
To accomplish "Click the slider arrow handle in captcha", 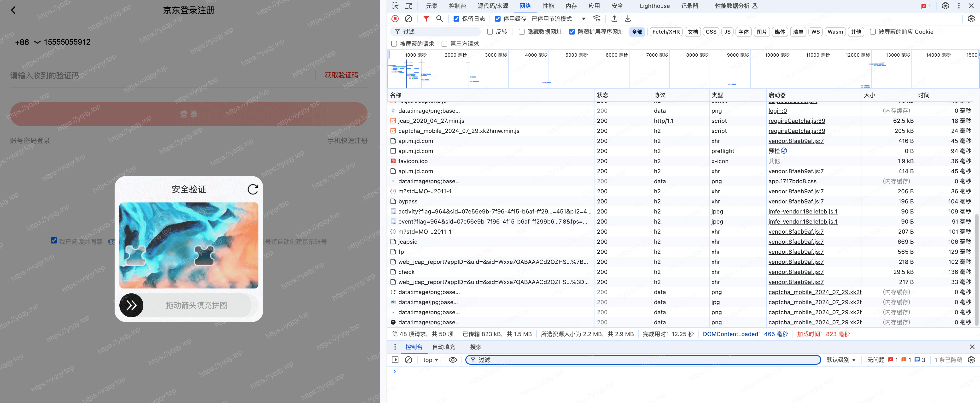I will pos(131,305).
